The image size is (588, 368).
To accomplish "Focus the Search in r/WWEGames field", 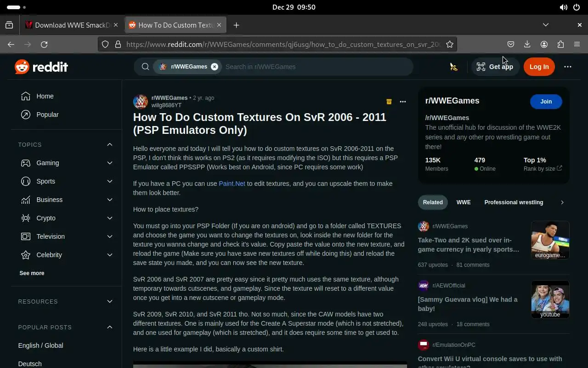I will tap(316, 67).
